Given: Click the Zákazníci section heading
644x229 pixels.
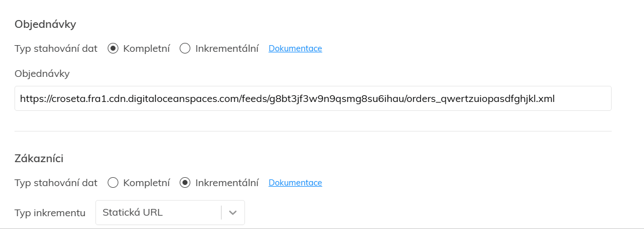Looking at the screenshot, I should 39,158.
